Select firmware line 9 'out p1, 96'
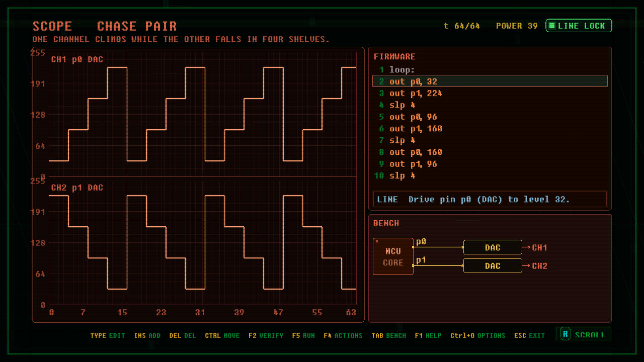 tap(490, 164)
